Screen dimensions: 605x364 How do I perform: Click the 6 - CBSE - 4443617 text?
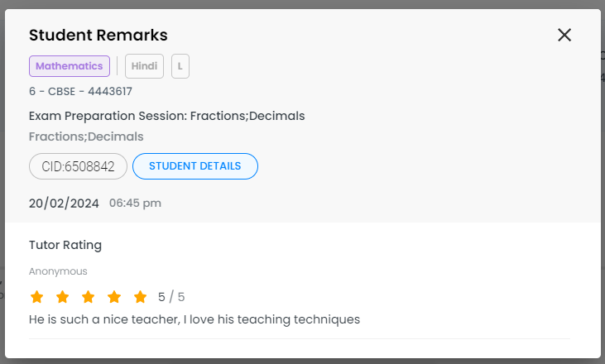(80, 92)
